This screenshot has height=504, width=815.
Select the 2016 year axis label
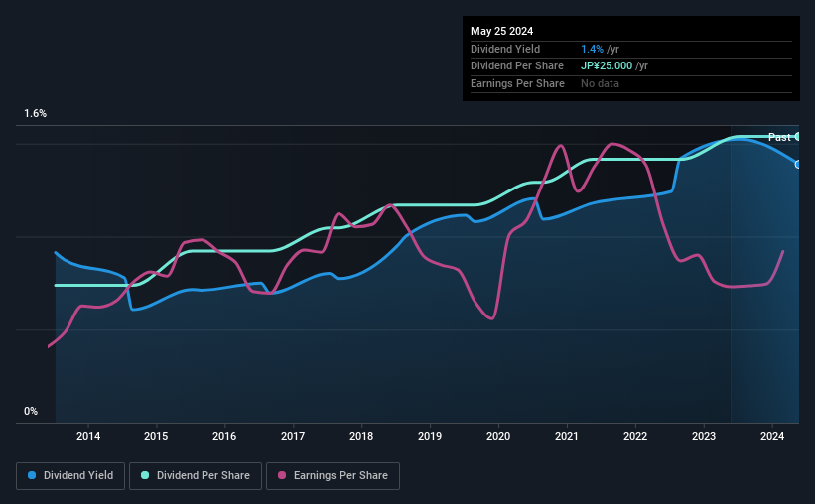[224, 436]
